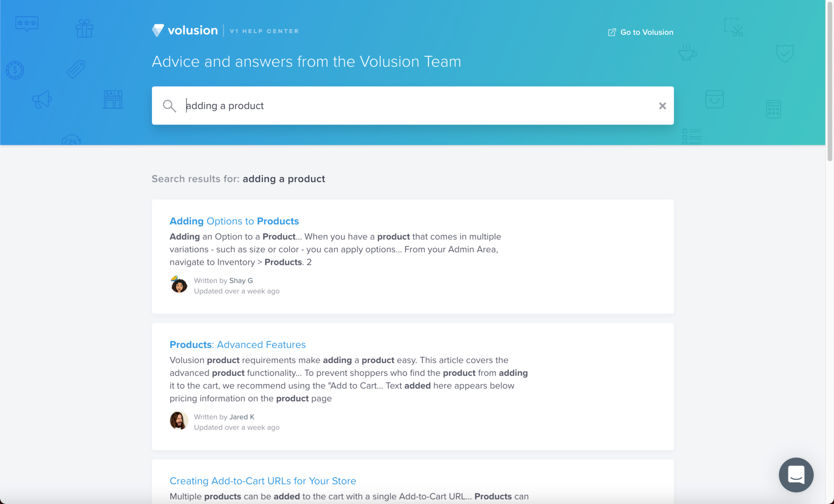Click the external-link icon beside Go to Volusion
The image size is (834, 504).
(612, 32)
